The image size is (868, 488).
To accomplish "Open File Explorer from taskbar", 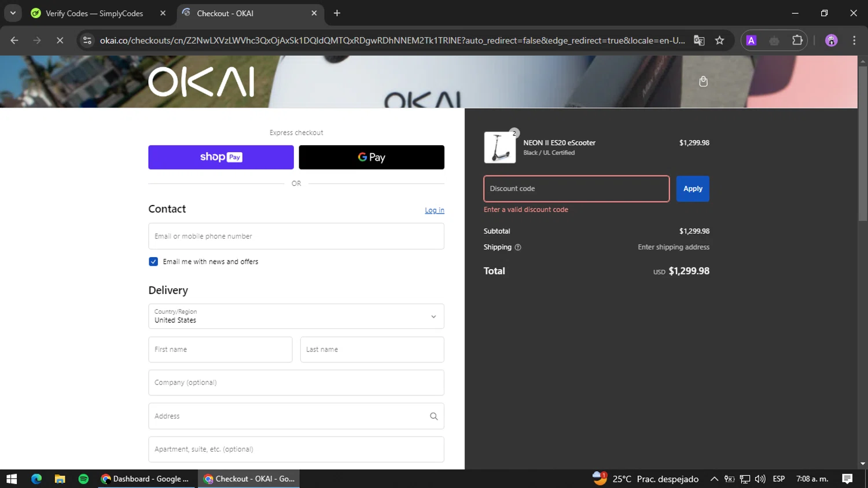I will (x=60, y=479).
